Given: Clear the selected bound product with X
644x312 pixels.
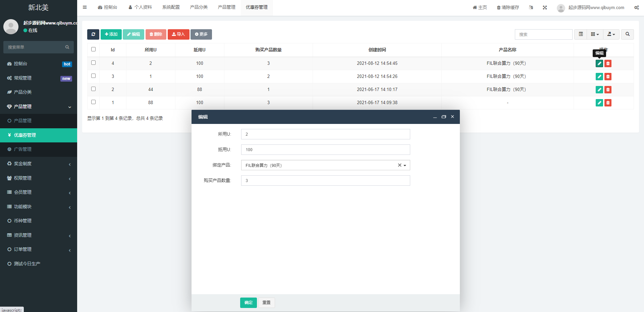Looking at the screenshot, I should 399,165.
